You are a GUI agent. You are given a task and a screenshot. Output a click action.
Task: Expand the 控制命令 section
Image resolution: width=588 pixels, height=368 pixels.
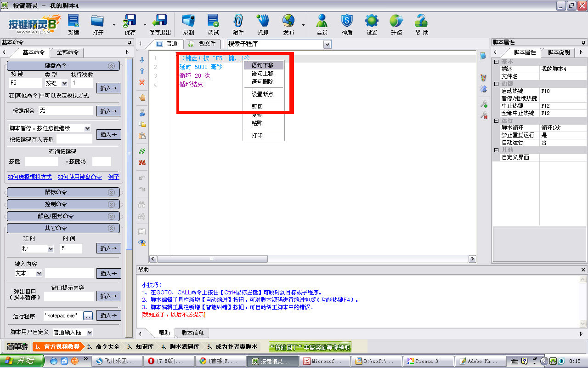[x=63, y=204]
